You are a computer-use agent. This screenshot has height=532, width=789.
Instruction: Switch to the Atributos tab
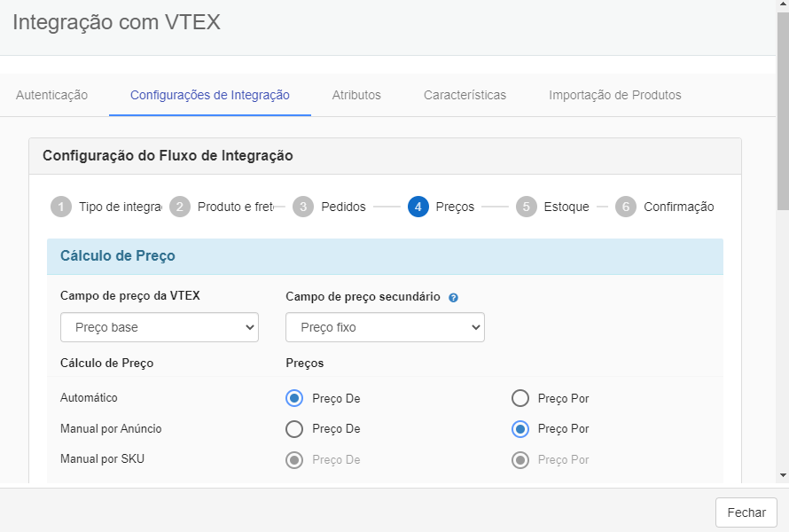point(356,95)
